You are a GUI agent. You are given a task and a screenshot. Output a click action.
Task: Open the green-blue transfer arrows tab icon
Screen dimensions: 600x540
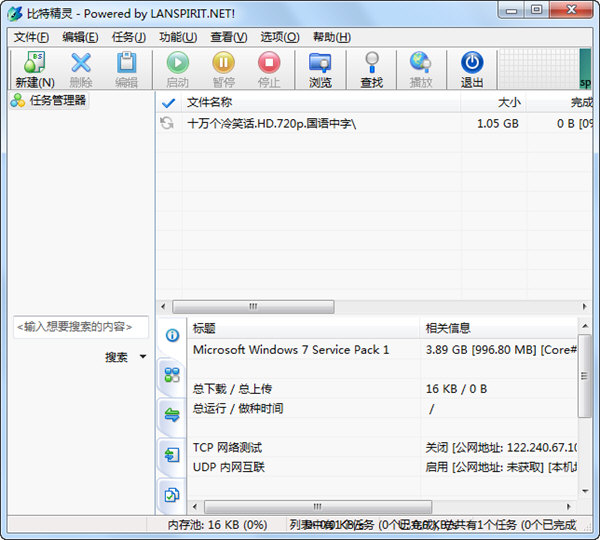tap(172, 414)
